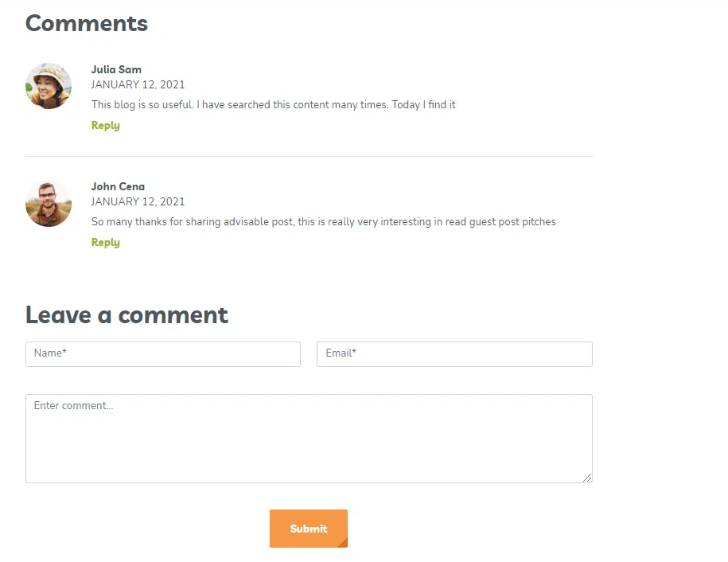Click the folded corner on Submit button
Image resolution: width=728 pixels, height=562 pixels.
click(x=343, y=543)
